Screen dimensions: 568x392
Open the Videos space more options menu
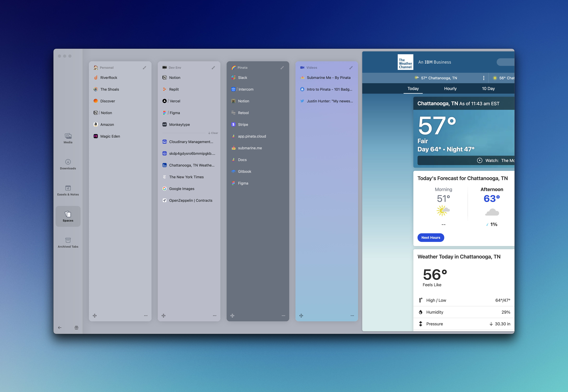[x=352, y=316]
